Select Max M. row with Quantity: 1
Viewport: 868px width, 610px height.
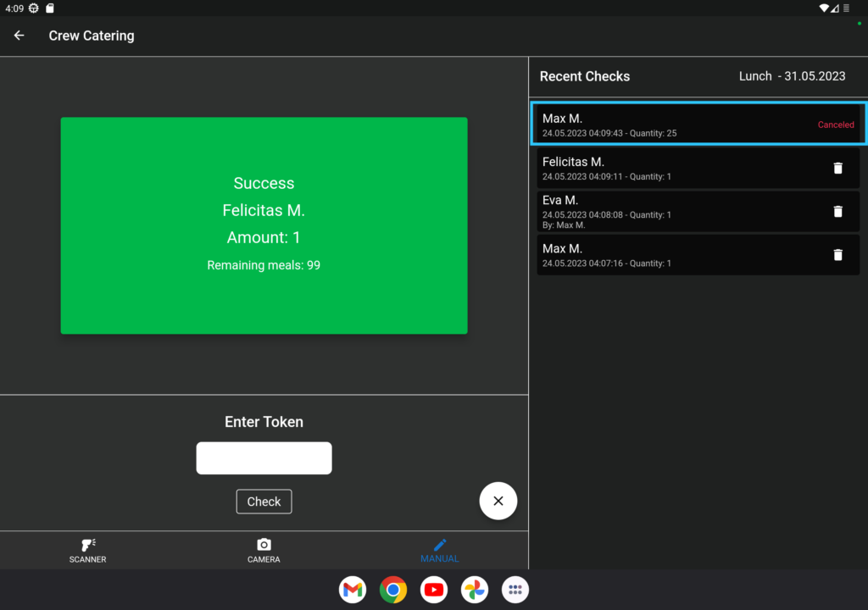[698, 255]
